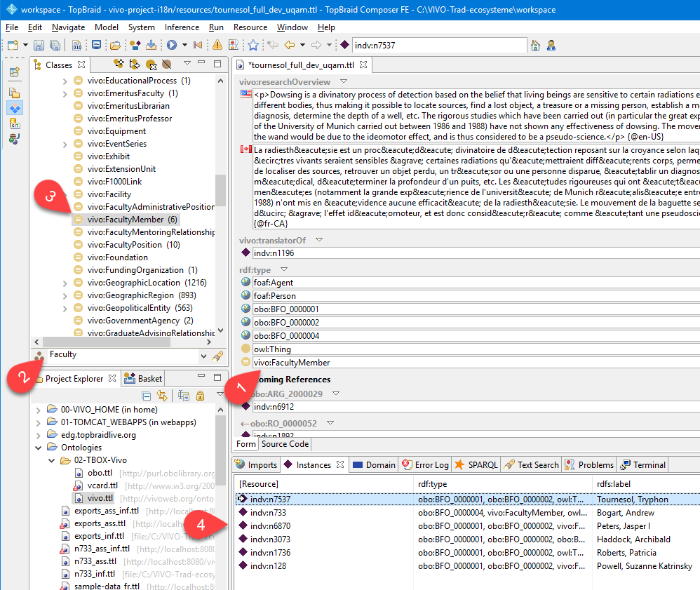Click the create-subclass tree icon in Classes panel

[x=135, y=65]
